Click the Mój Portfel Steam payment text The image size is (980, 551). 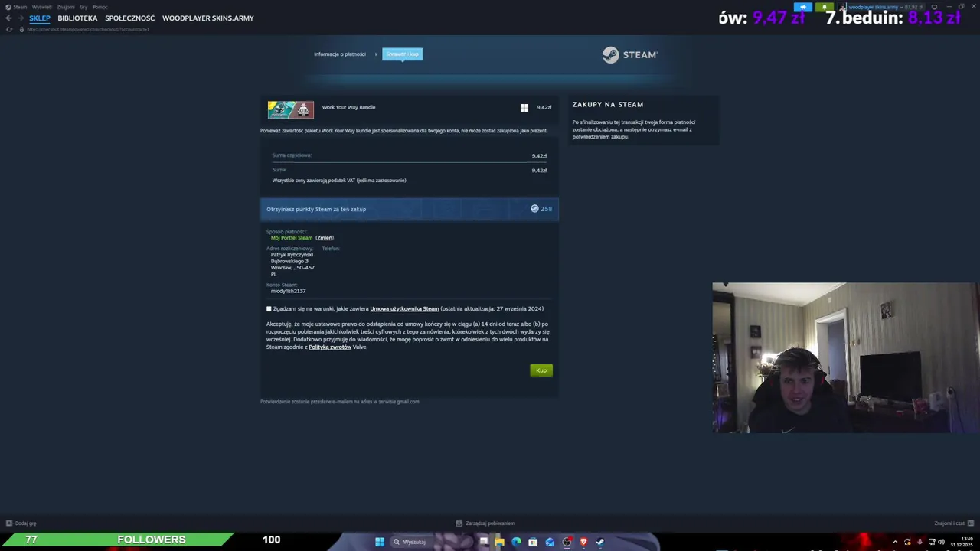pos(292,238)
